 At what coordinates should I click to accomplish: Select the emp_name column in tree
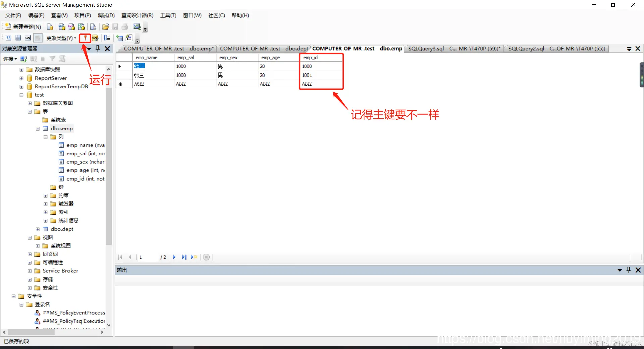coord(82,145)
